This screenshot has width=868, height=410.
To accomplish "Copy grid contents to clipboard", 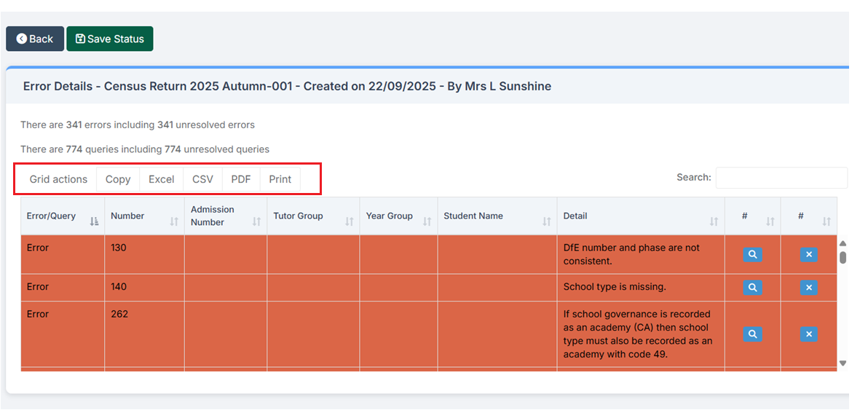I will [118, 179].
